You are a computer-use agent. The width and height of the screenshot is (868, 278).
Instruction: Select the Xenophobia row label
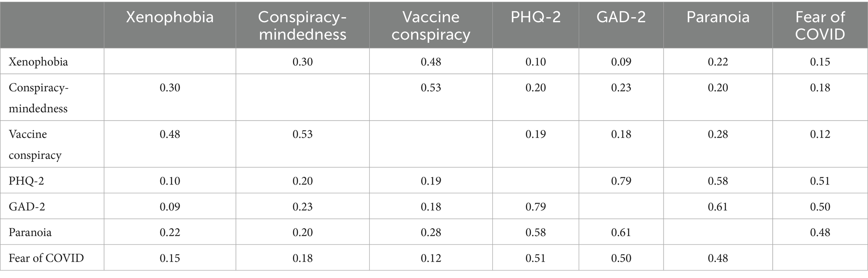(x=38, y=62)
